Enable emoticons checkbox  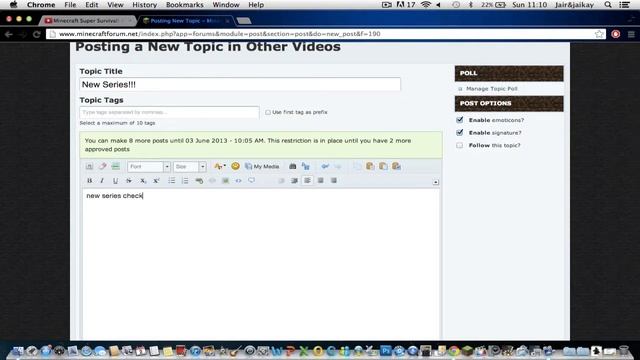tap(460, 120)
